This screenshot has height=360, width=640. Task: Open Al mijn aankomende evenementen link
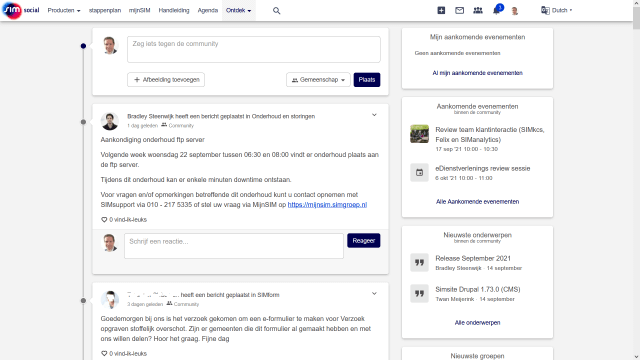coord(478,73)
